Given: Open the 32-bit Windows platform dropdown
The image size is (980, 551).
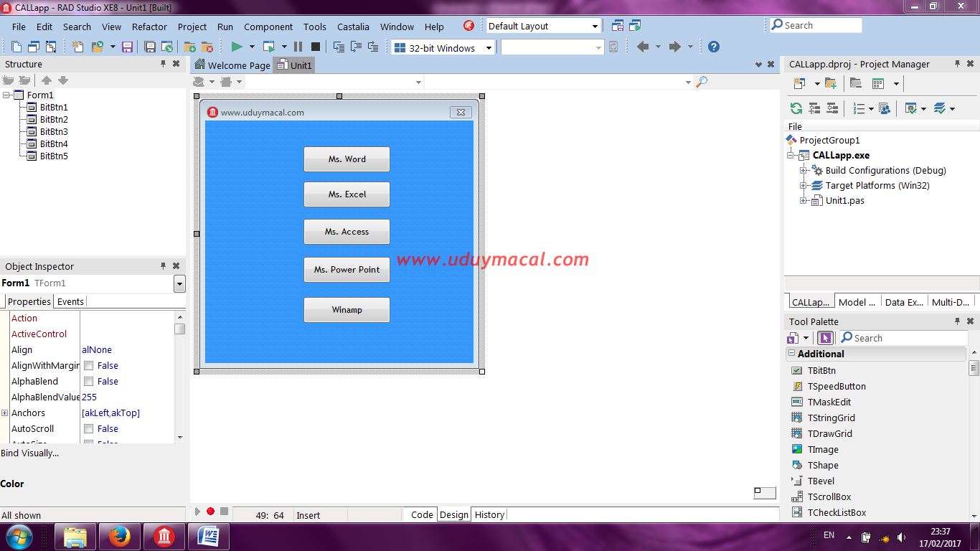Looking at the screenshot, I should [x=489, y=48].
